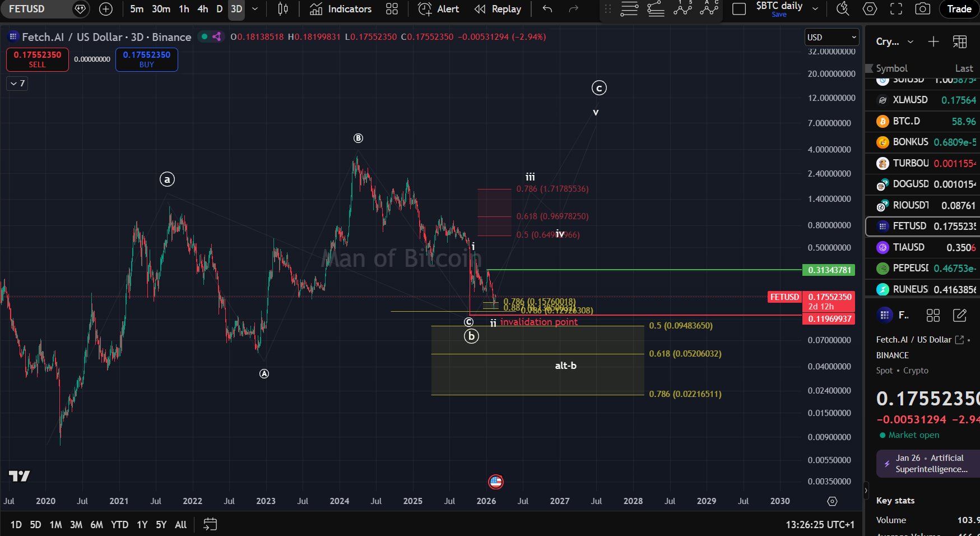Switch to the 4h timeframe
The image size is (980, 536).
(203, 9)
